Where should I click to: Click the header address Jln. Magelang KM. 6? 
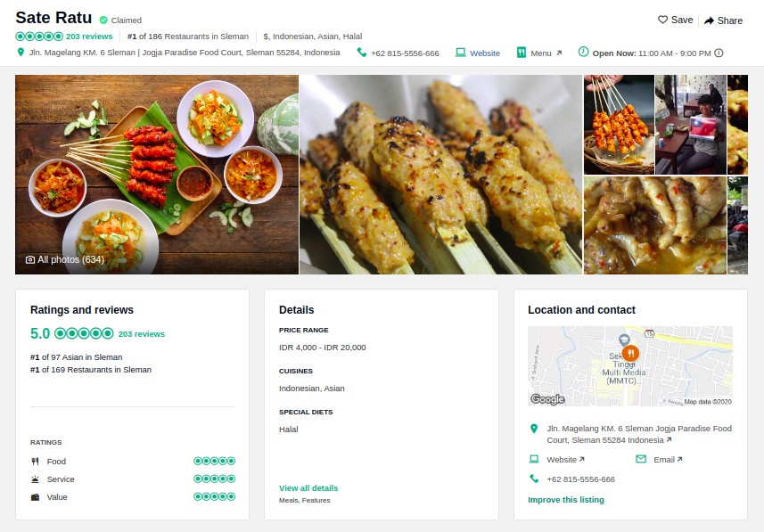[x=185, y=52]
